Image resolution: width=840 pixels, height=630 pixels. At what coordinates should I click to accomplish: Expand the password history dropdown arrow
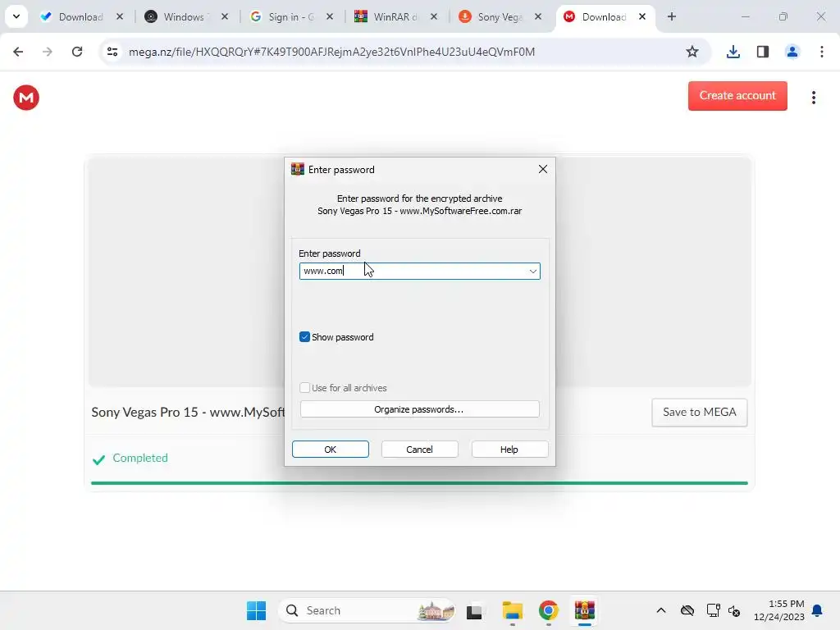coord(532,271)
